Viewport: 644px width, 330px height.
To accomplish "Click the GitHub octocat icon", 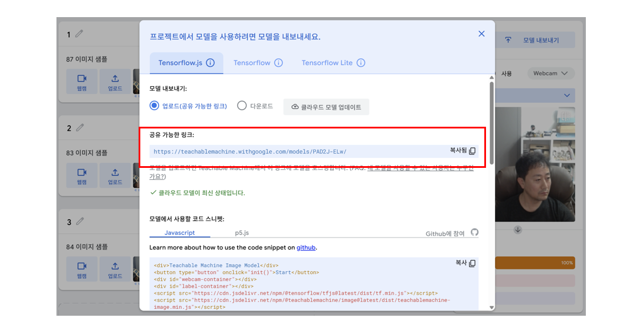I will coord(475,232).
